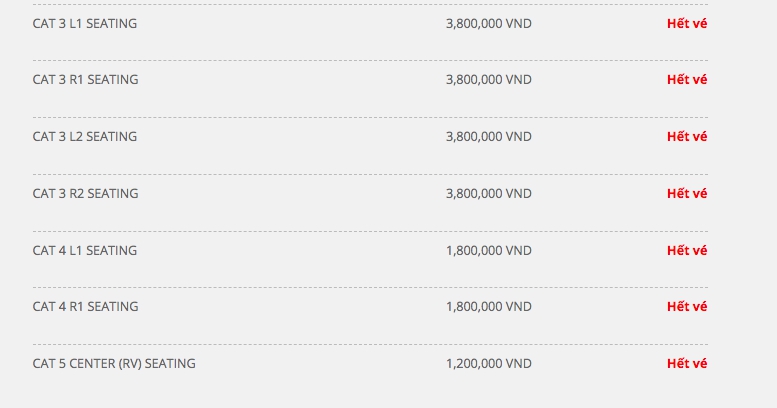
Task: Click Hết vé status for CAT 5 CENTER
Action: [687, 364]
